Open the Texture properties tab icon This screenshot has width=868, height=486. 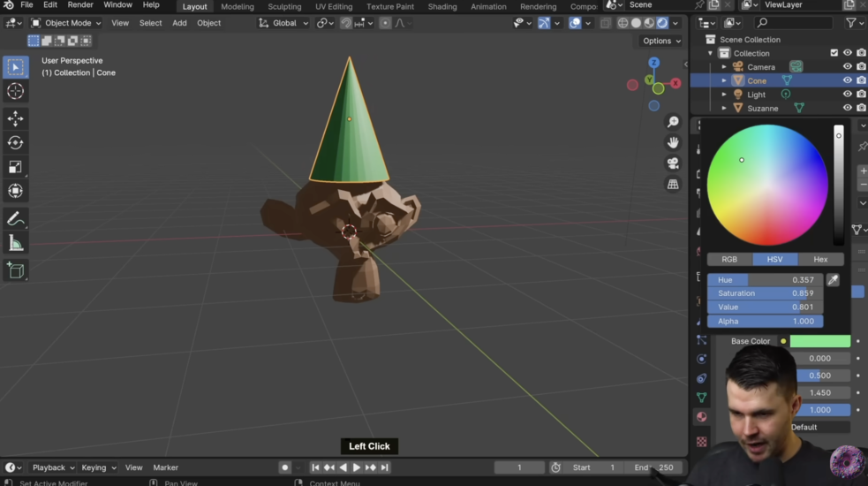[701, 442]
